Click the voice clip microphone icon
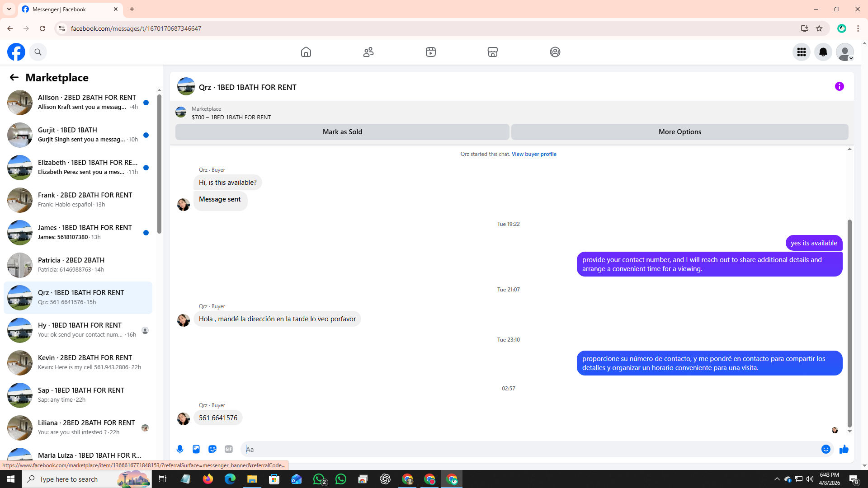The height and width of the screenshot is (488, 868). click(x=180, y=449)
